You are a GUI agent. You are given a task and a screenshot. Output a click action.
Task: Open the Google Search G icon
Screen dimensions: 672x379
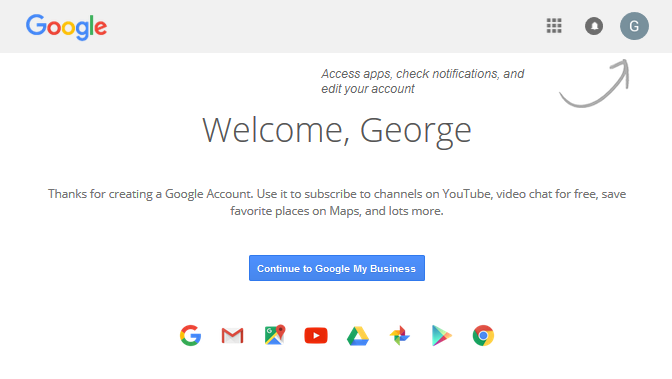[191, 335]
